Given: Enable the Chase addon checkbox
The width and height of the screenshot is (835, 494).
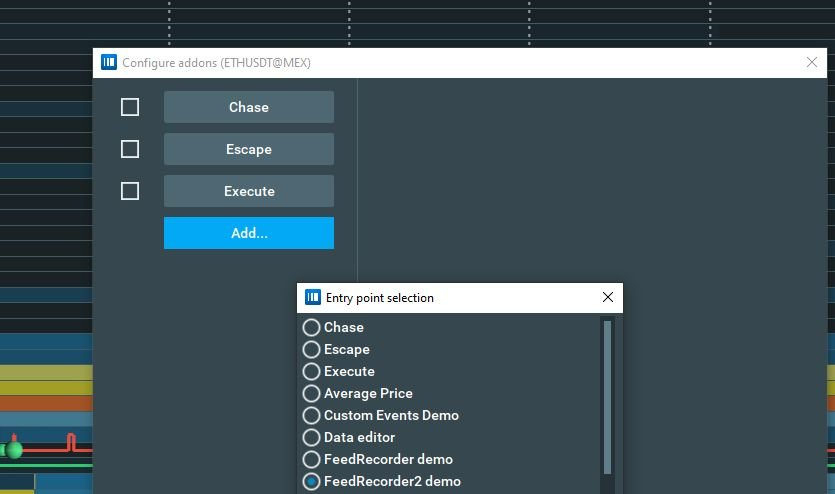Looking at the screenshot, I should (x=130, y=107).
